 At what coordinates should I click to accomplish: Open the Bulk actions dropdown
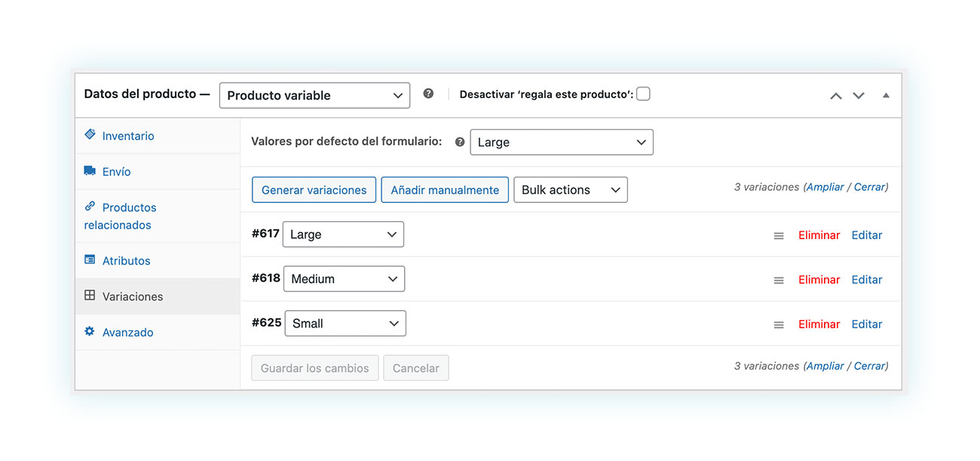pos(571,189)
